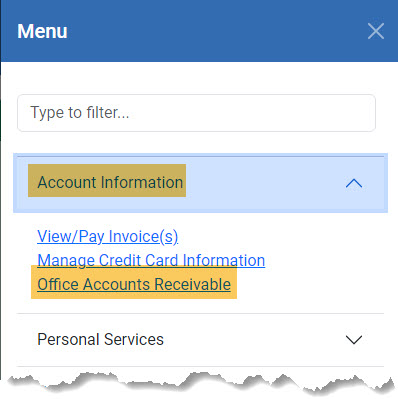The height and width of the screenshot is (399, 398).
Task: Click the black arrow beside Personal Services
Action: pyautogui.click(x=354, y=340)
